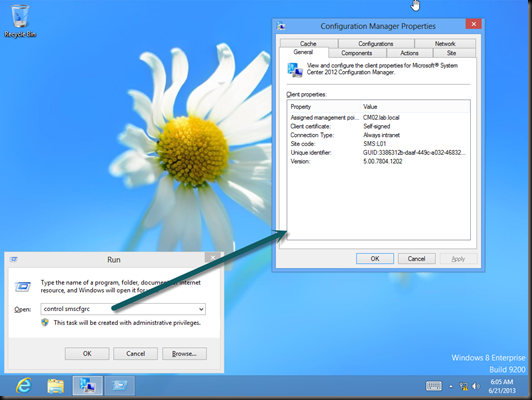Launch Internet Explorer from the taskbar

24,386
